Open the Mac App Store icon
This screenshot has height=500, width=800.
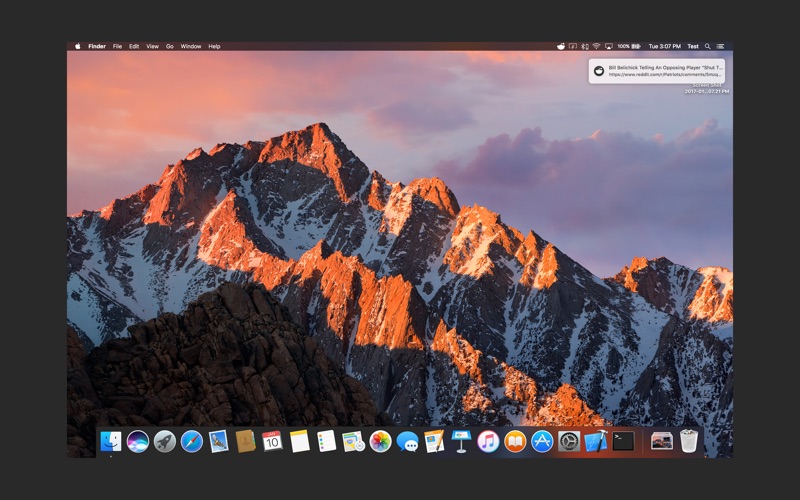[542, 441]
